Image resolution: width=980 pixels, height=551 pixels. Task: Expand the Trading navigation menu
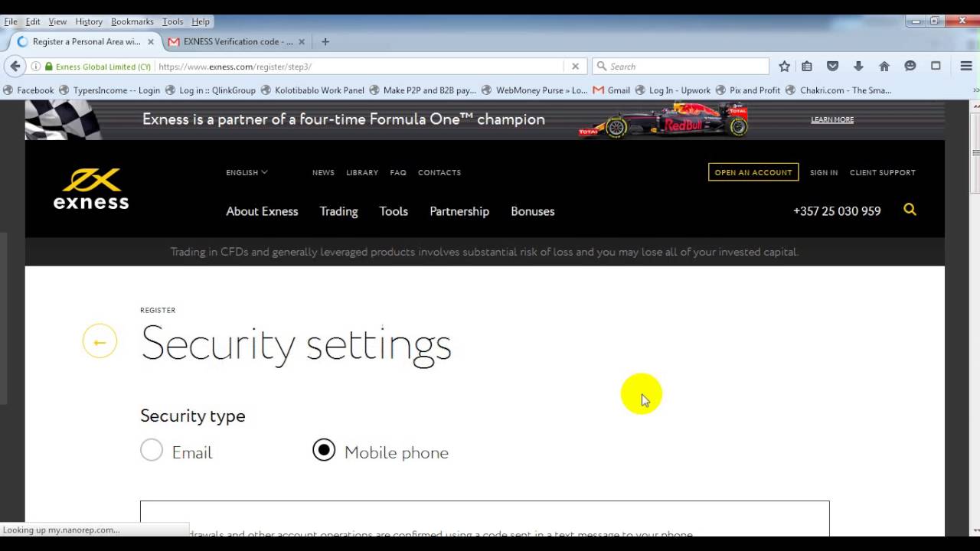click(x=338, y=211)
